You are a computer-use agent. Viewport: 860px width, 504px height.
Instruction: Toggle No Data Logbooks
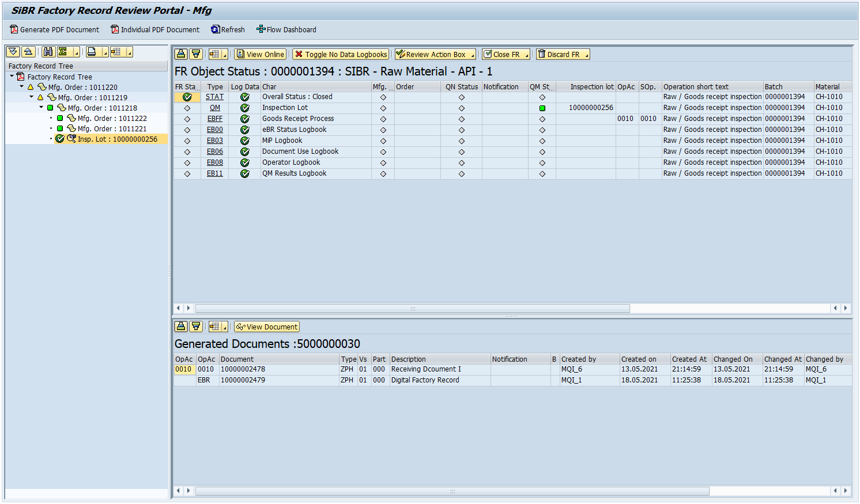(341, 54)
